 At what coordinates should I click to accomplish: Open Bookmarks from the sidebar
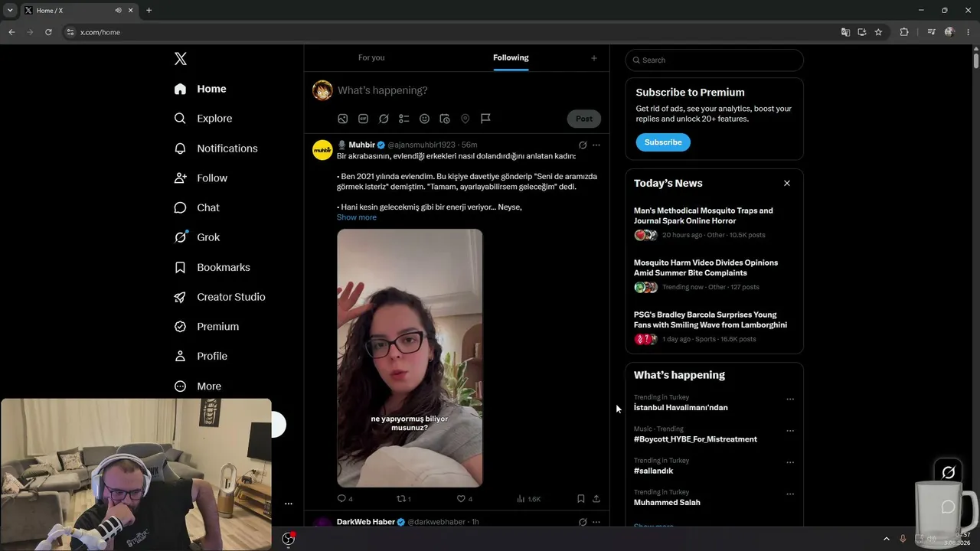(212, 267)
